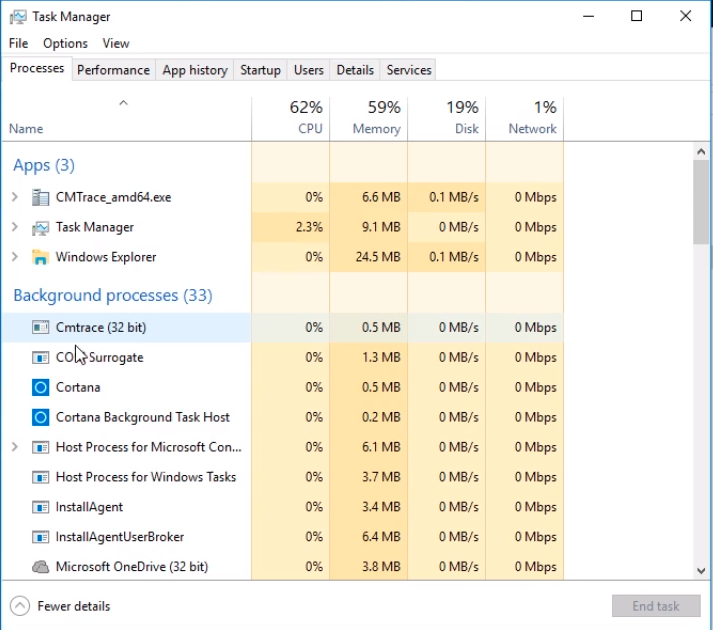Click the Task Manager title bar icon
Screen dimensions: 713x630
pyautogui.click(x=18, y=17)
